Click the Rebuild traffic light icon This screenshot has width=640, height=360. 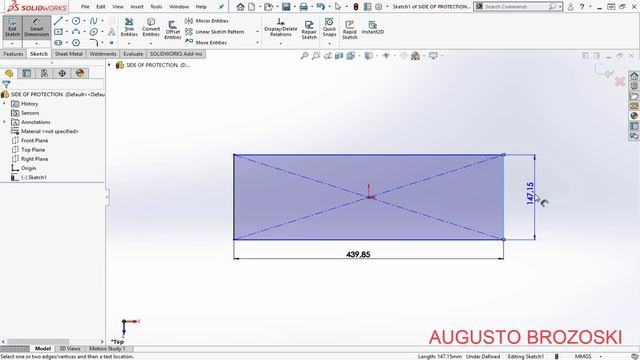point(356,7)
